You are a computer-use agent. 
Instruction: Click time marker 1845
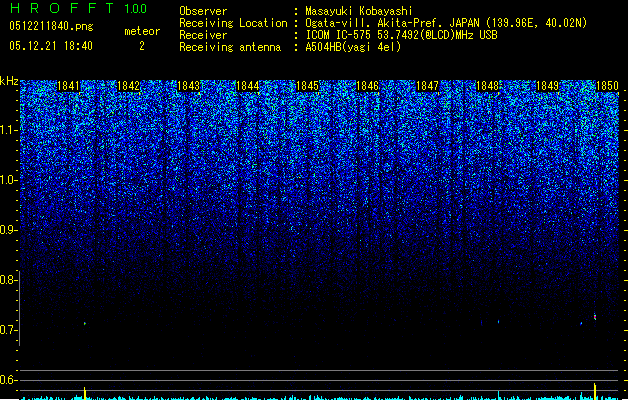click(307, 86)
